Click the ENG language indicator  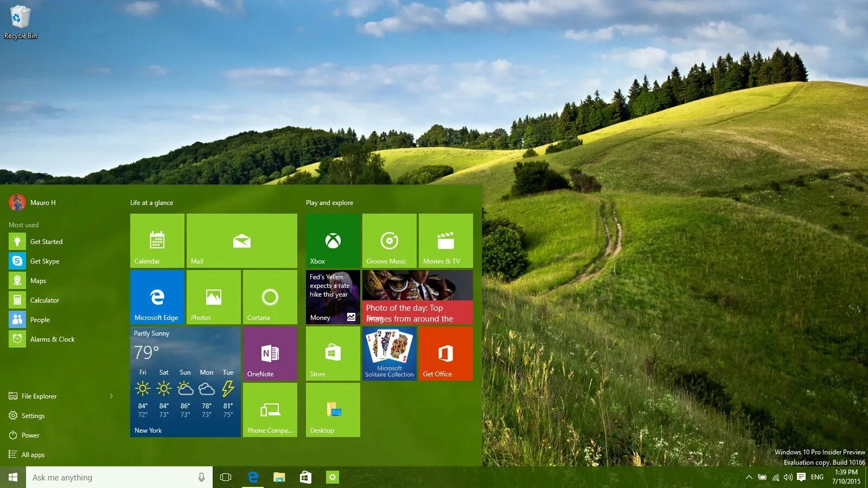coord(817,477)
